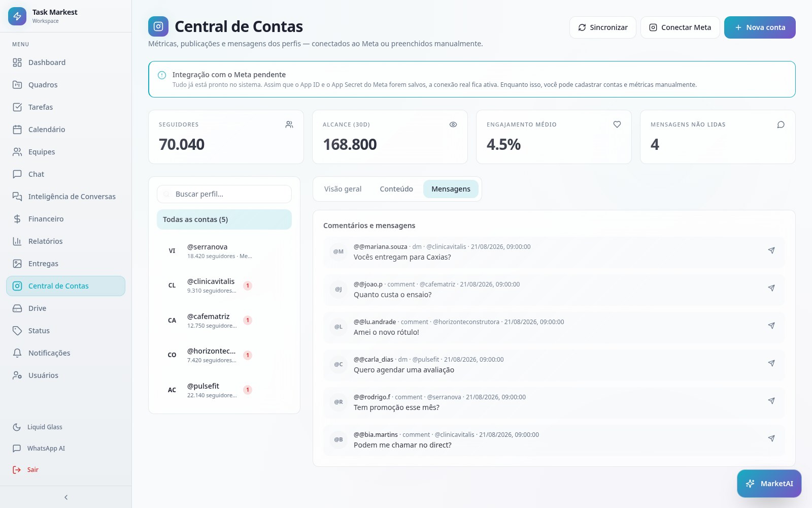Click send icon for "Tem promoção esse mês?"
812x508 pixels.
[x=771, y=401]
